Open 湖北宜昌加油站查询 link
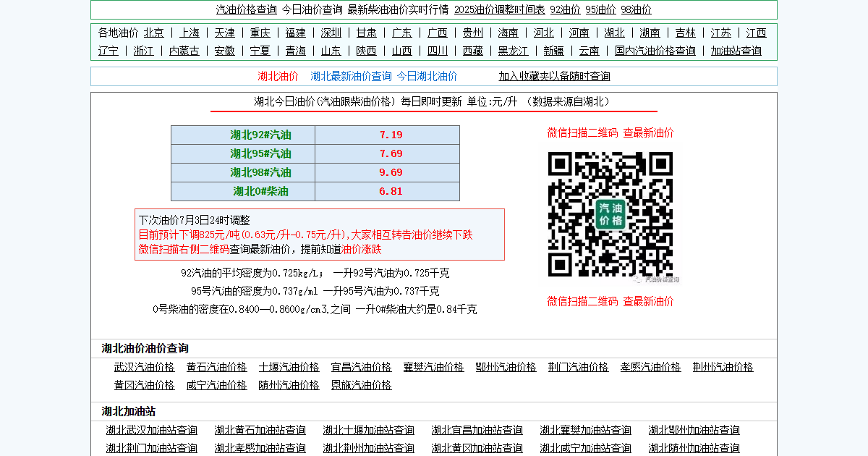Screen dimensions: 868x456 point(477,430)
